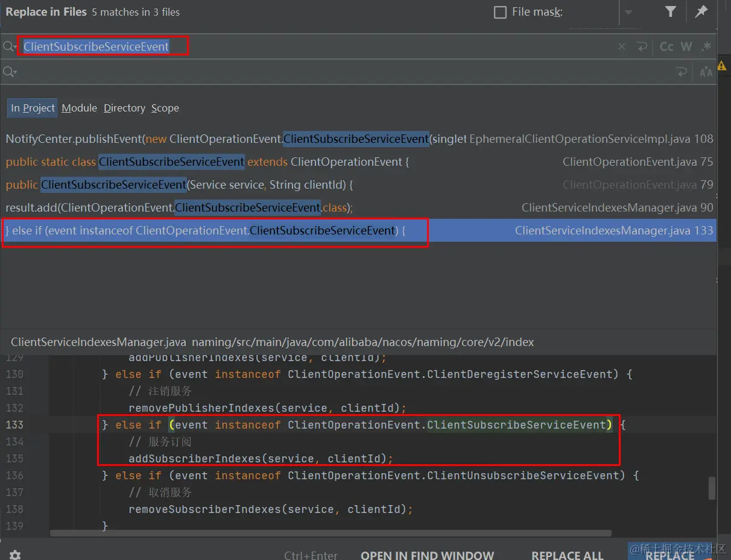Select the Scope tab
Screen dimensions: 731x560
(x=165, y=108)
